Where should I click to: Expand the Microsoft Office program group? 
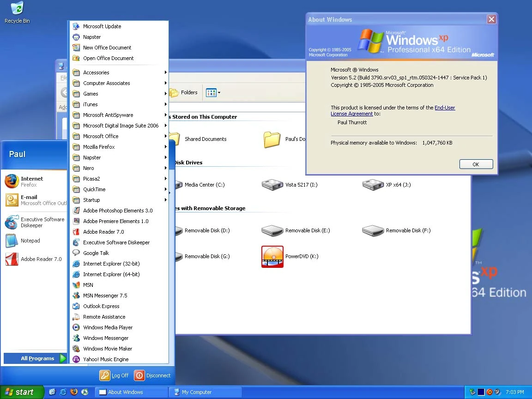[101, 136]
